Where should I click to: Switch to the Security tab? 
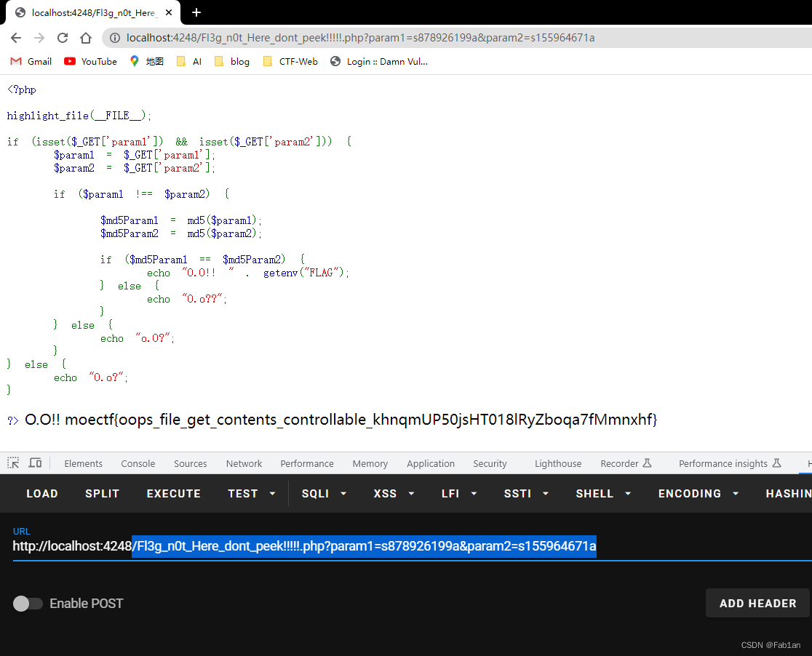tap(490, 463)
